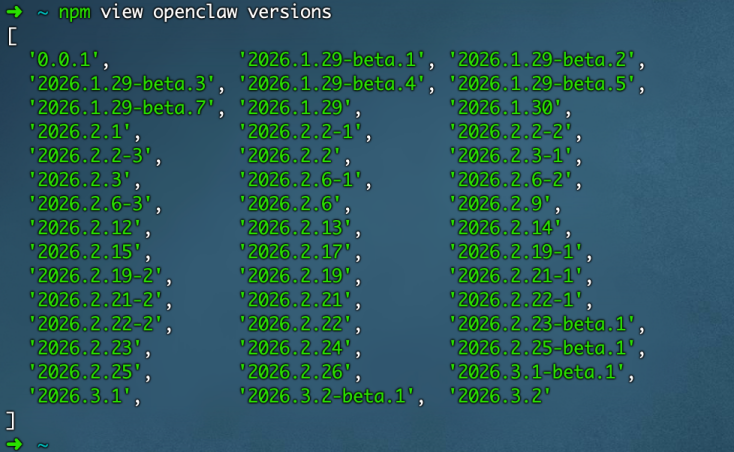Click the plain version '2026.2.2'
This screenshot has height=452, width=734.
click(x=290, y=156)
